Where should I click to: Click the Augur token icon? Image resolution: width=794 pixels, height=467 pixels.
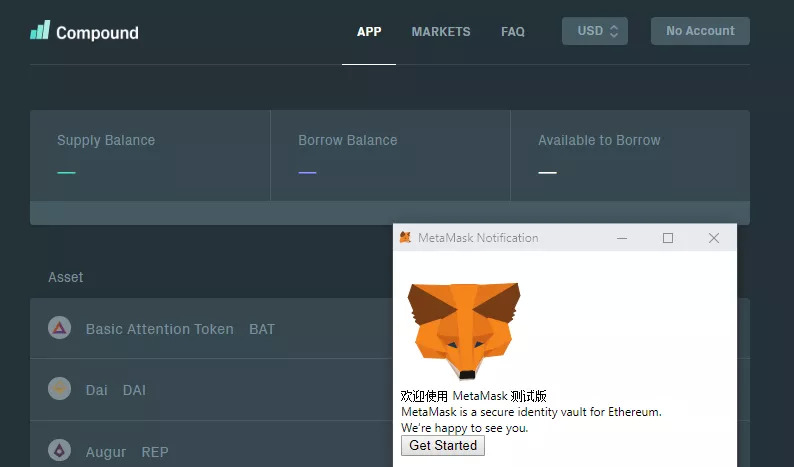pos(59,450)
